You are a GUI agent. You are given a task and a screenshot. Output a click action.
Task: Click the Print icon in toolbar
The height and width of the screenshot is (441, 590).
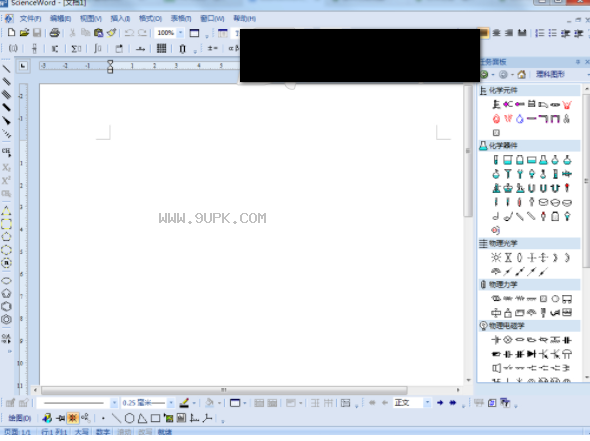coord(55,33)
